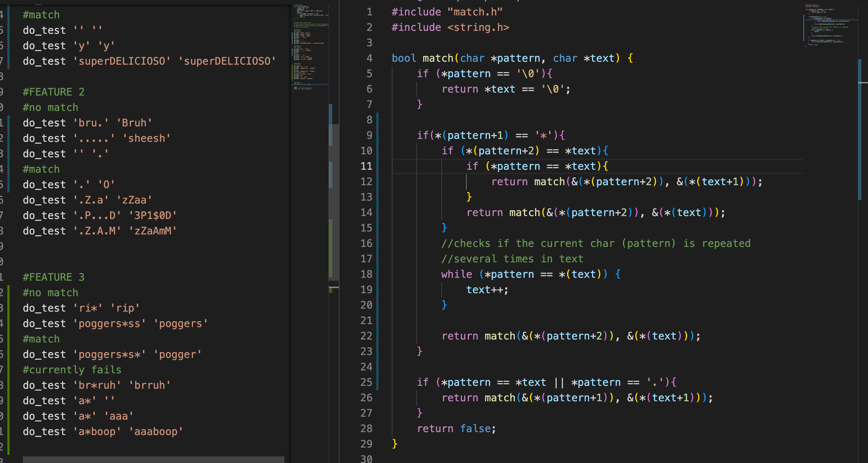This screenshot has height=463, width=868.
Task: Click the 'match' function name on line 4
Action: pyautogui.click(x=438, y=58)
